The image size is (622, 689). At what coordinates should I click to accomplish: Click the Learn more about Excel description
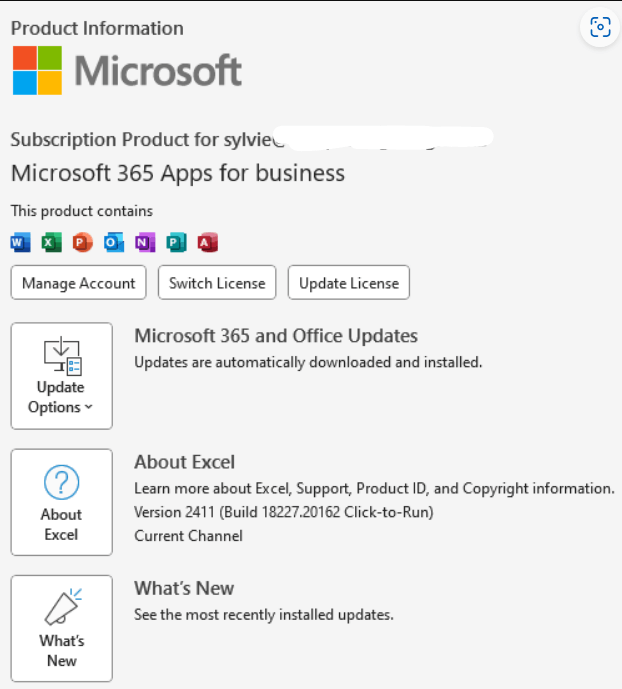click(x=374, y=488)
